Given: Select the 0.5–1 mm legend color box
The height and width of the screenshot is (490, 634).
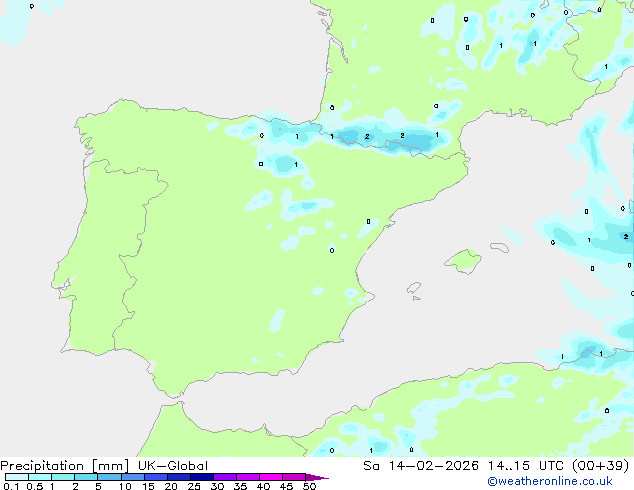Looking at the screenshot, I should point(40,477).
